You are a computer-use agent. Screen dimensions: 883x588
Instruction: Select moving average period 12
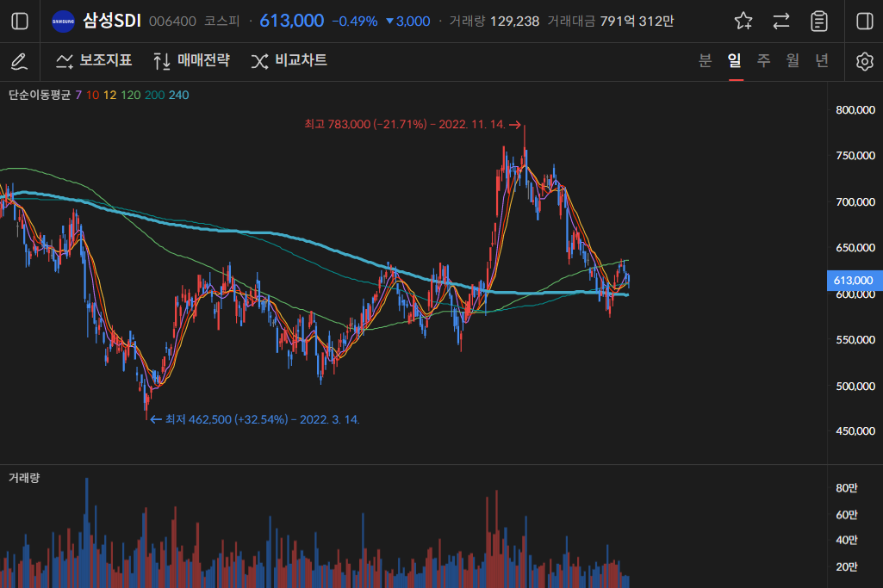click(109, 95)
